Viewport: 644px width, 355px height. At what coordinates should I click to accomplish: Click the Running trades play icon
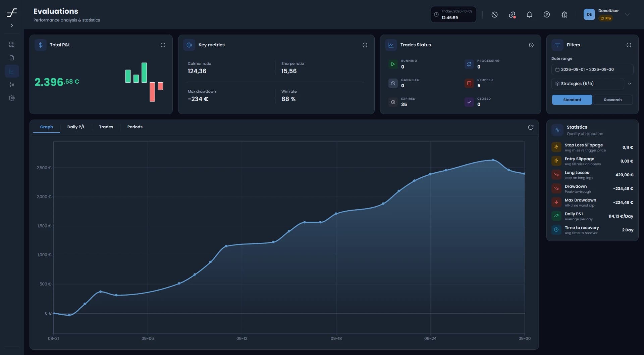point(393,64)
